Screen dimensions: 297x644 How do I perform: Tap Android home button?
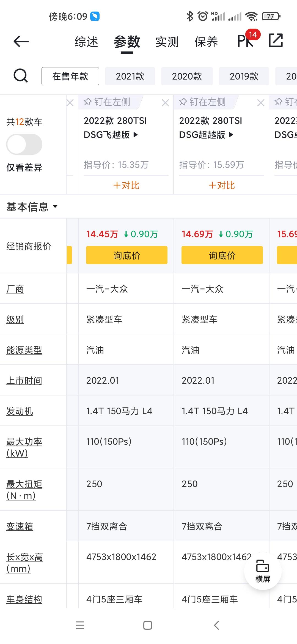[x=148, y=625]
